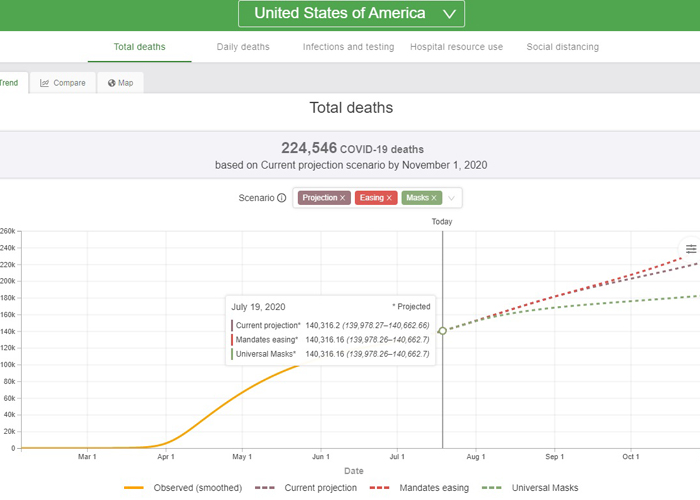700x500 pixels.
Task: Remove the Projection scenario tag
Action: tap(343, 198)
